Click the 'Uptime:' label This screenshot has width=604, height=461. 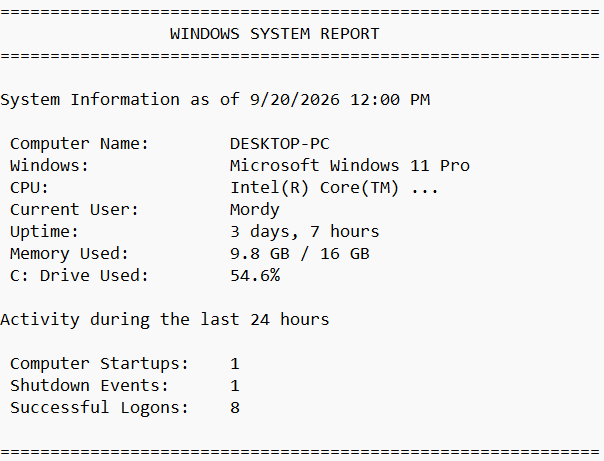(x=44, y=232)
